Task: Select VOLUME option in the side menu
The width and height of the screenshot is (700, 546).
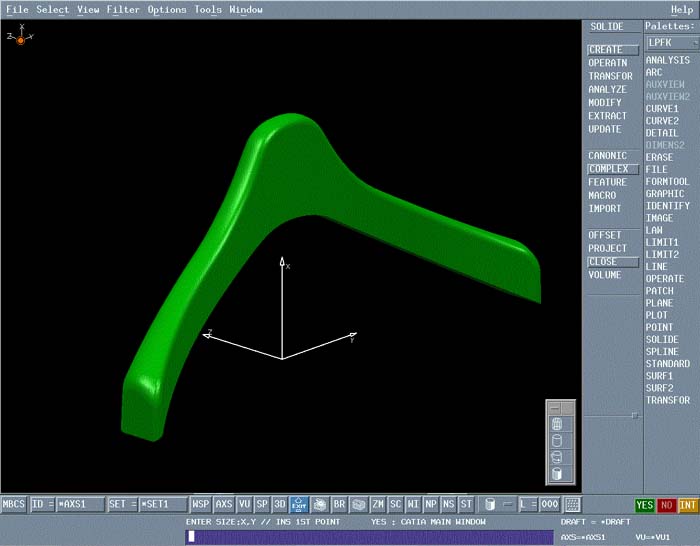Action: (604, 275)
